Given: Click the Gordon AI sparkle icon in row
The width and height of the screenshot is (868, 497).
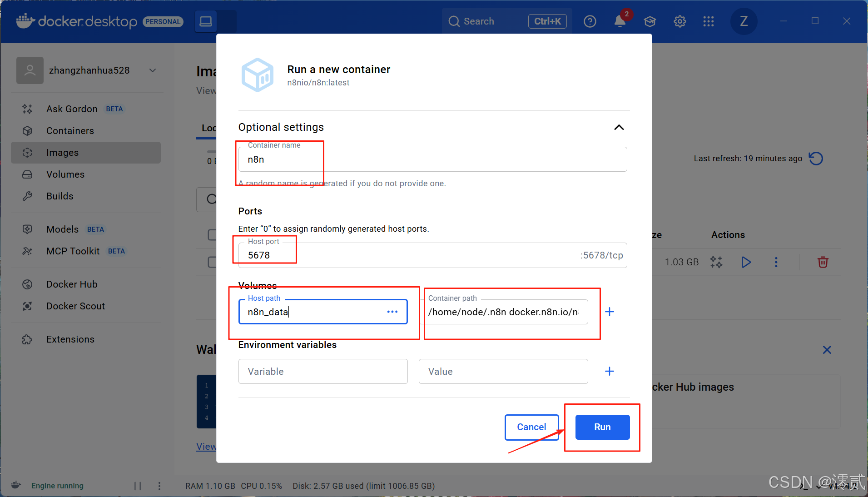Looking at the screenshot, I should tap(716, 262).
